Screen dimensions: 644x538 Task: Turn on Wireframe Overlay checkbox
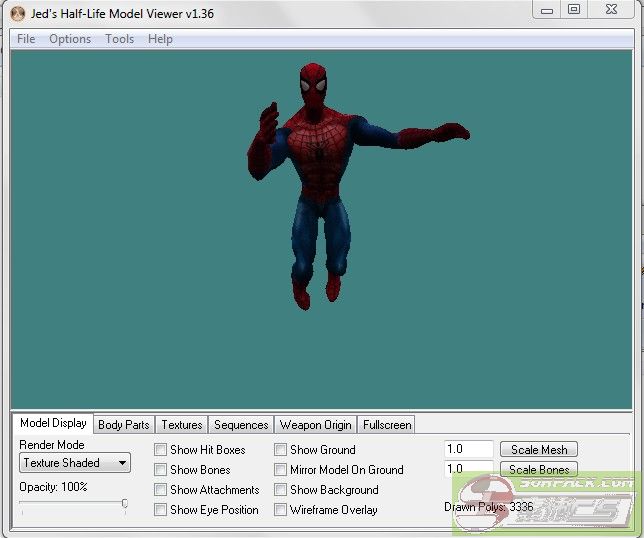pos(280,510)
